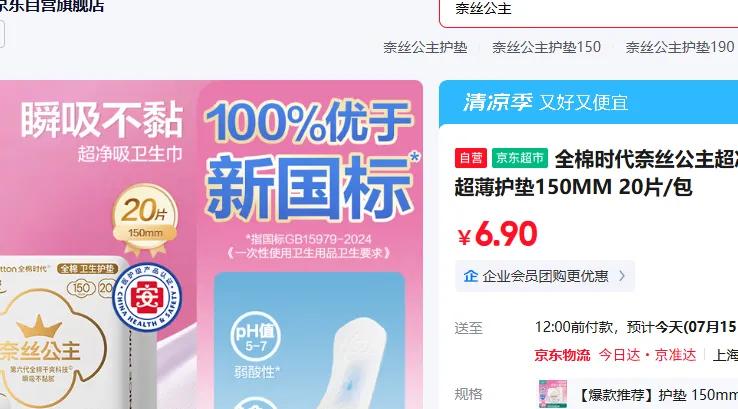This screenshot has width=738, height=409.
Task: Click the 京东物流 delivery link
Action: [x=562, y=355]
